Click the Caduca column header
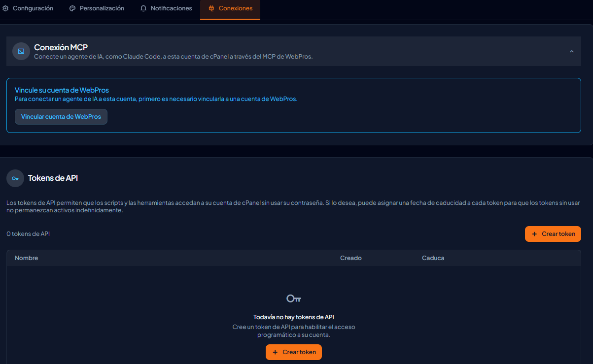This screenshot has width=593, height=364. (433, 258)
